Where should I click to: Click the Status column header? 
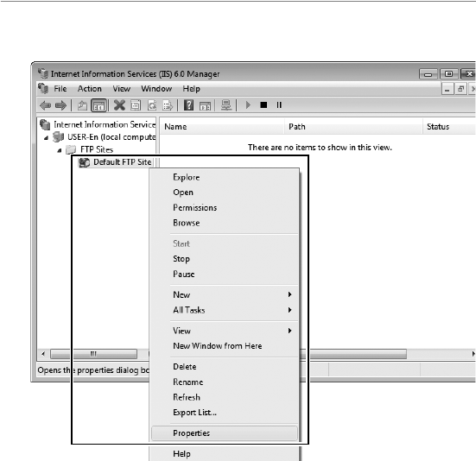pos(449,126)
